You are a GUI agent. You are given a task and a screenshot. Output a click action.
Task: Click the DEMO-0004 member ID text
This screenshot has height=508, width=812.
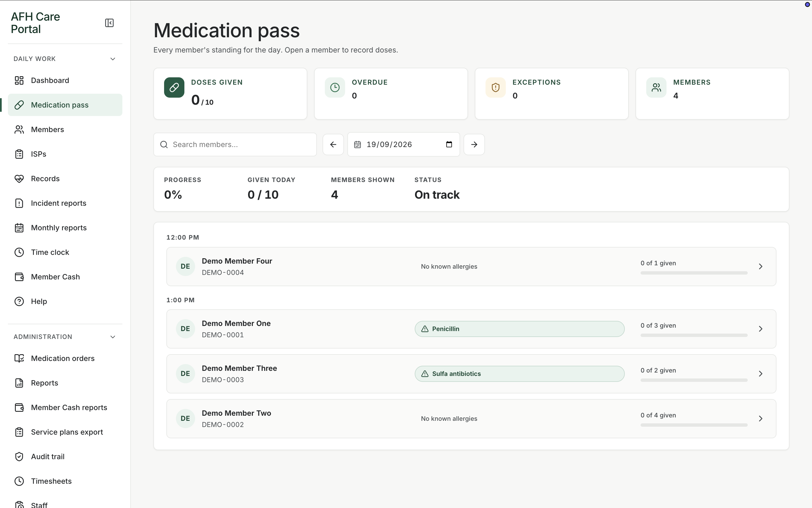[223, 272]
